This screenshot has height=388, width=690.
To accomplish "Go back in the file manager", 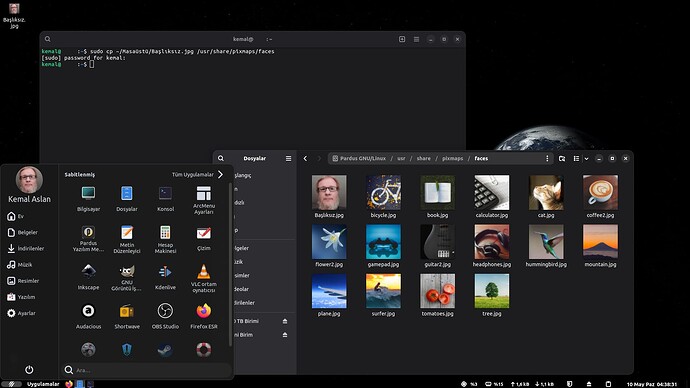I will (305, 158).
